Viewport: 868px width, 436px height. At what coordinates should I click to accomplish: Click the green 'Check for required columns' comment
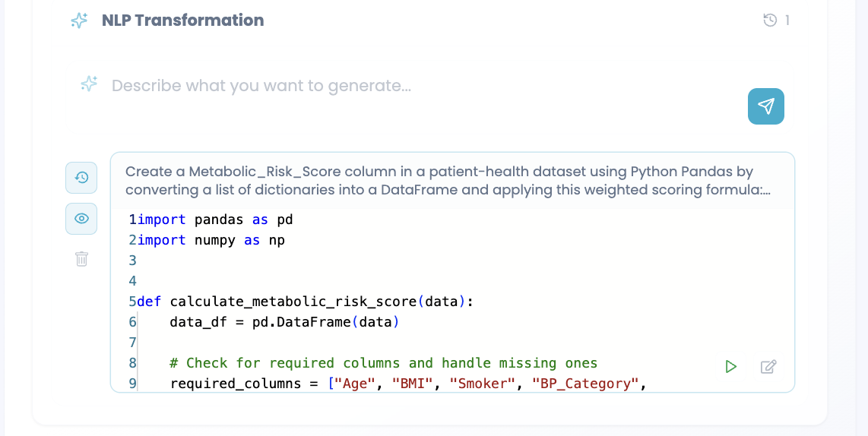[384, 363]
